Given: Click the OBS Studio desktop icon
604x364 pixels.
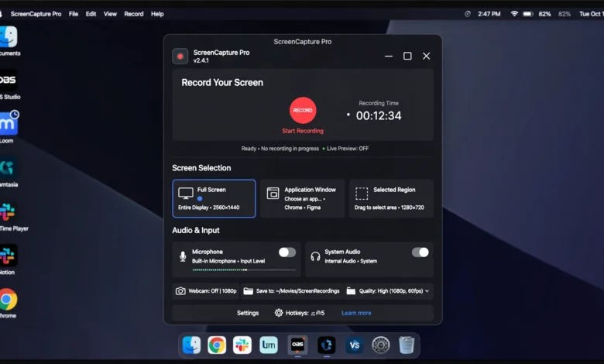Looking at the screenshot, I should (x=8, y=80).
